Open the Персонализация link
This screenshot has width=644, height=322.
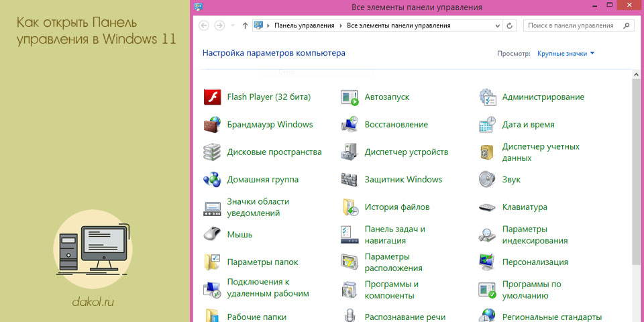coord(535,262)
